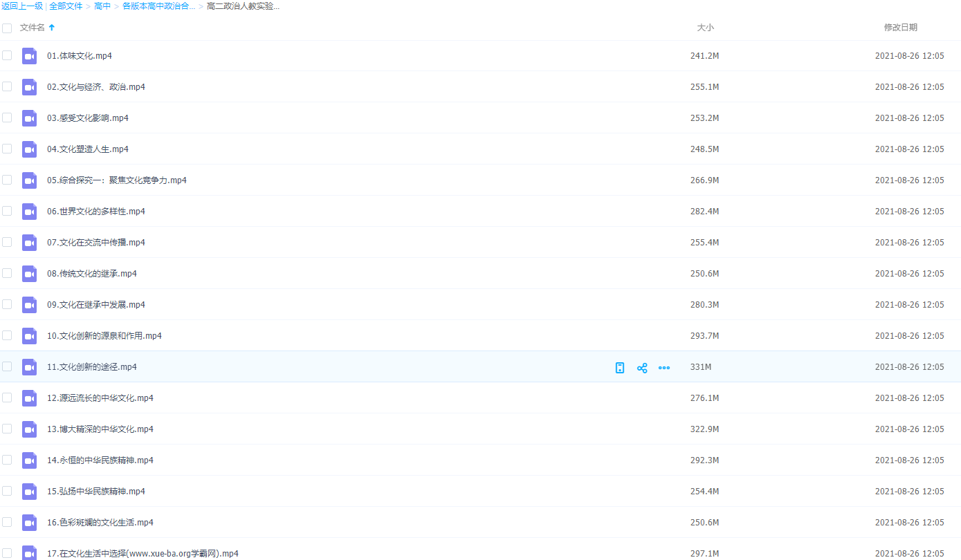Click video icon for 04.文化塑造人生.mp4
The width and height of the screenshot is (961, 560).
tap(29, 149)
